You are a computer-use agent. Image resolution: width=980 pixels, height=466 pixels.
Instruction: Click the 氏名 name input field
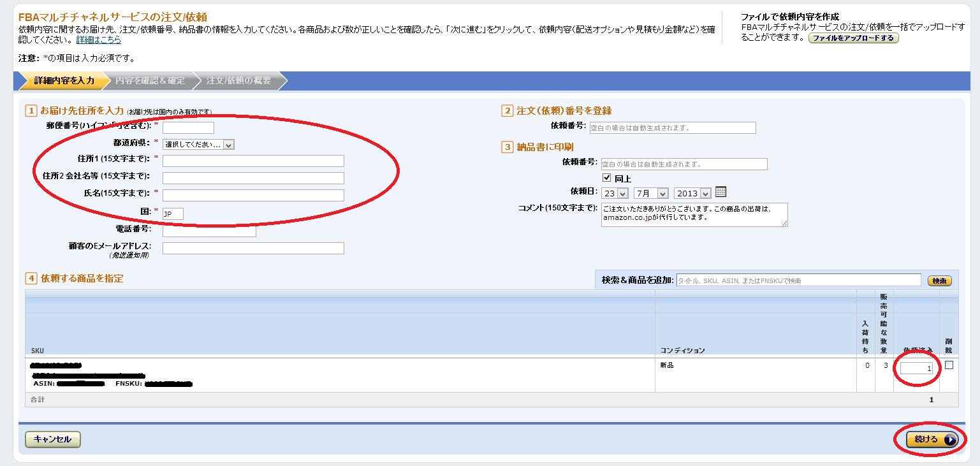(253, 195)
